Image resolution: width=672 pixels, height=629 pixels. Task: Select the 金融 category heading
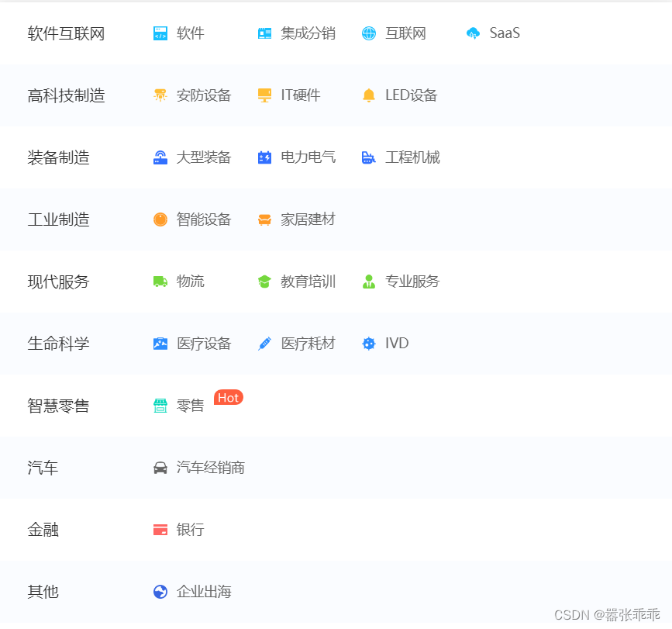tap(43, 530)
